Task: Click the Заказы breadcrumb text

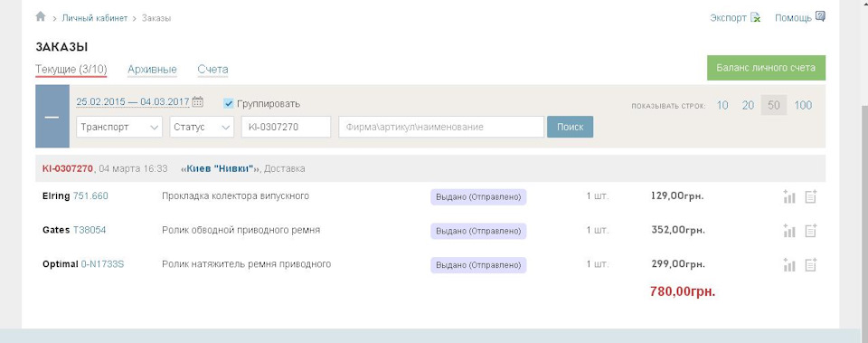Action: (x=156, y=18)
